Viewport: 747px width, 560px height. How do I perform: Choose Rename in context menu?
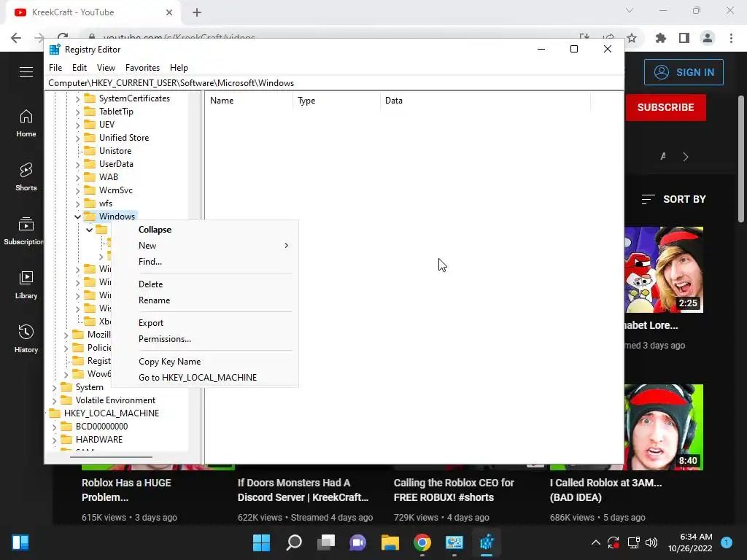[205, 300]
